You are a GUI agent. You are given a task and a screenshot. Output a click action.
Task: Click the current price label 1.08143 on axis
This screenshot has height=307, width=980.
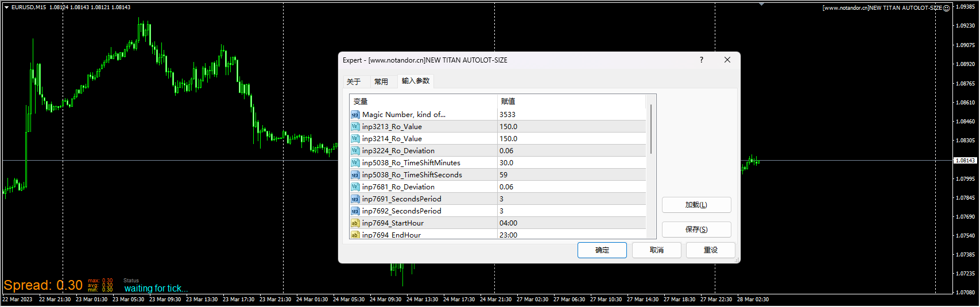coord(965,161)
